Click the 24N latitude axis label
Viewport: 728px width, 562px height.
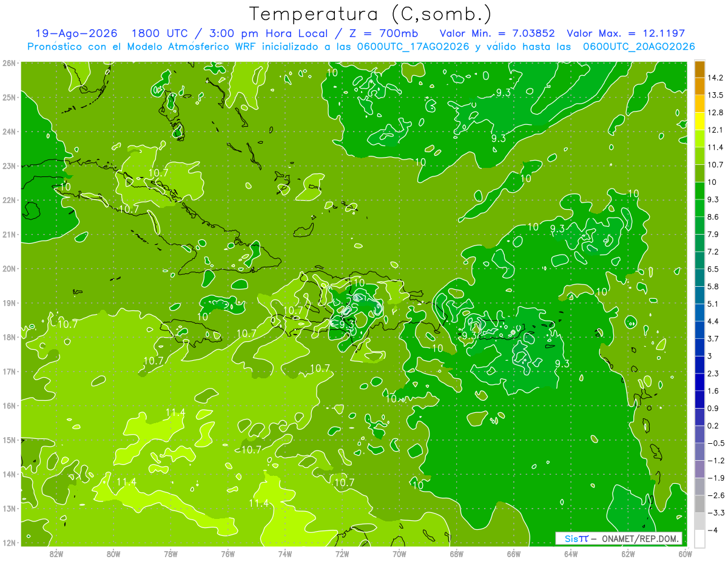point(9,131)
